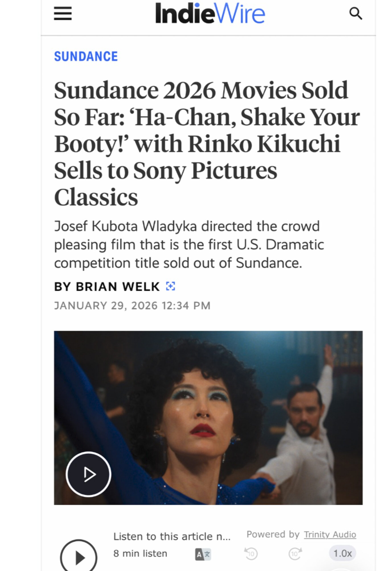This screenshot has width=392, height=571.
Task: Click the 8 min listen label
Action: (140, 554)
